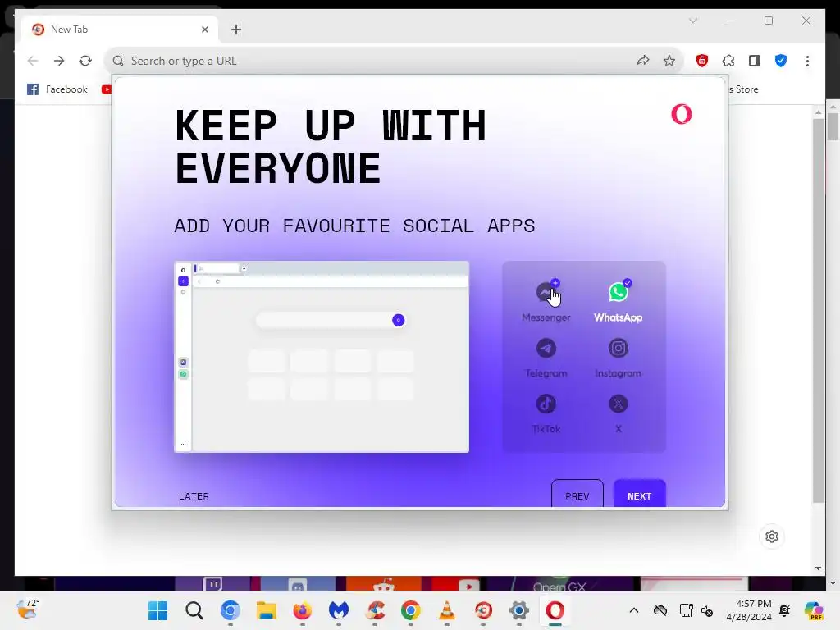This screenshot has width=840, height=630.
Task: Reload the current page
Action: (85, 61)
